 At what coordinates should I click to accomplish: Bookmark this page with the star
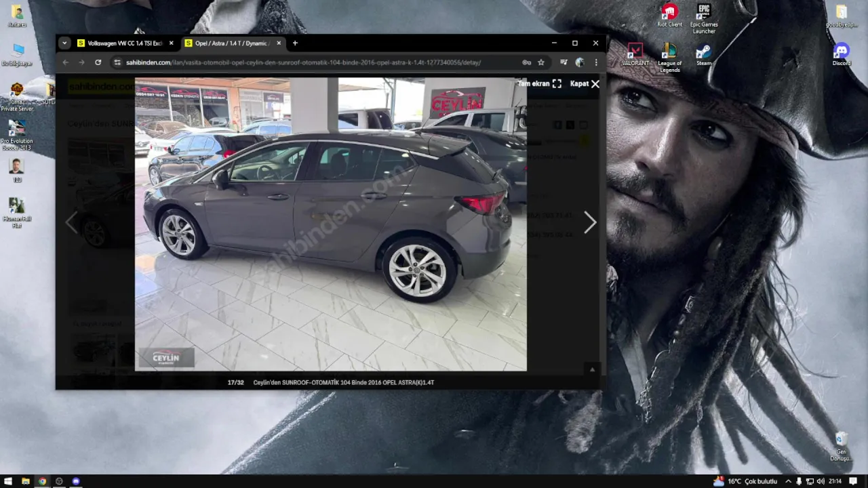[541, 62]
